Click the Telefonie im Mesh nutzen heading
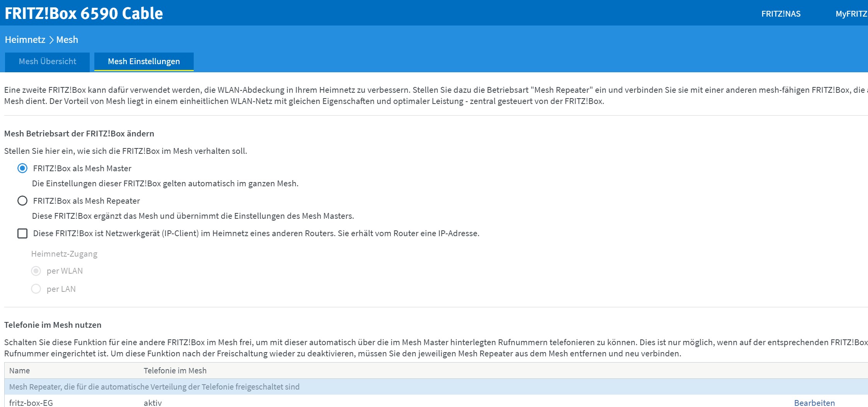The height and width of the screenshot is (407, 868). 53,325
